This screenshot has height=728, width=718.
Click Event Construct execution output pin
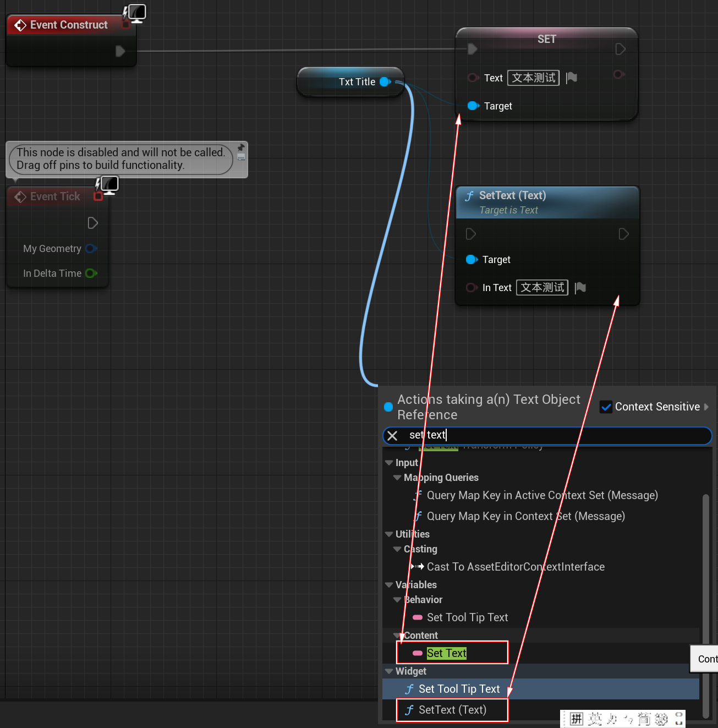(120, 51)
